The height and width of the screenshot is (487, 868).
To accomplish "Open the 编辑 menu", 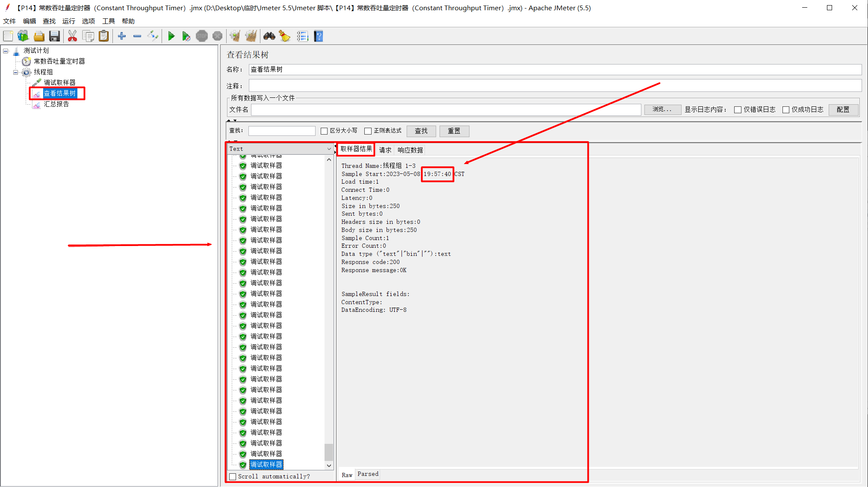I will [x=30, y=21].
